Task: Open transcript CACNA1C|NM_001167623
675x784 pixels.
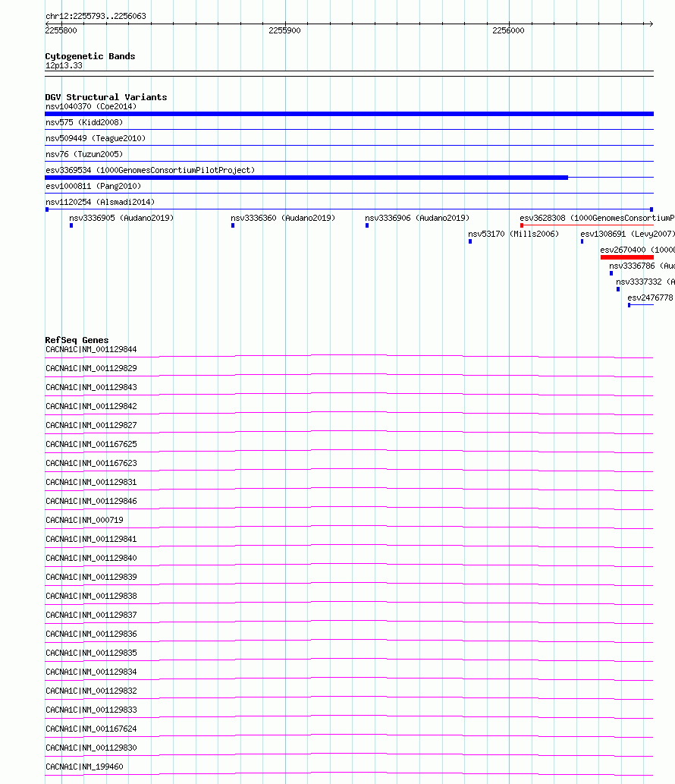Action: tap(91, 464)
